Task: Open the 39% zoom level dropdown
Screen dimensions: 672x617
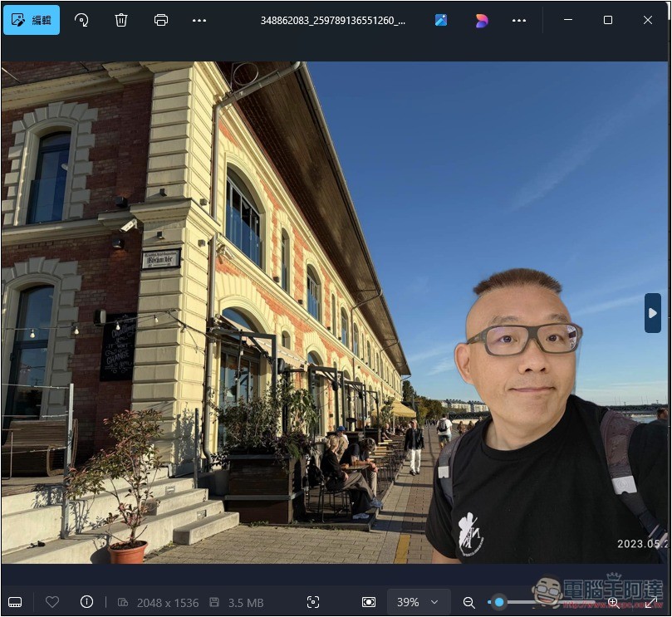Action: (418, 602)
